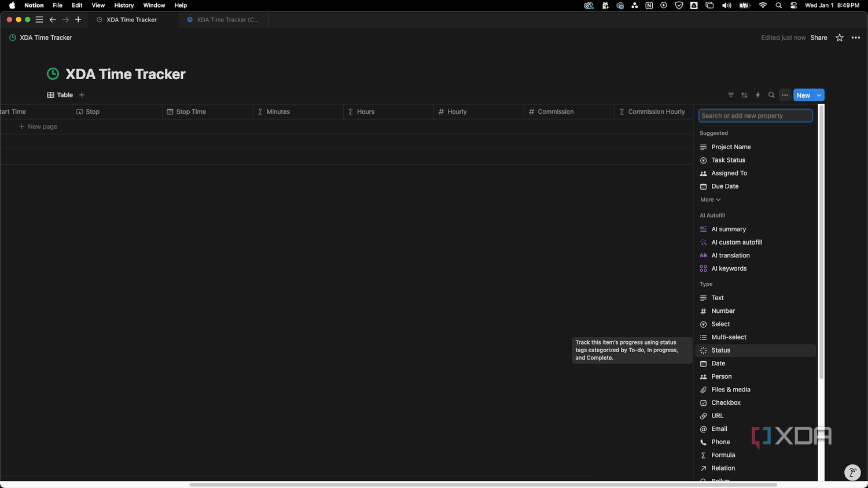The height and width of the screenshot is (488, 868).
Task: Expand More suggested properties
Action: [x=711, y=200]
